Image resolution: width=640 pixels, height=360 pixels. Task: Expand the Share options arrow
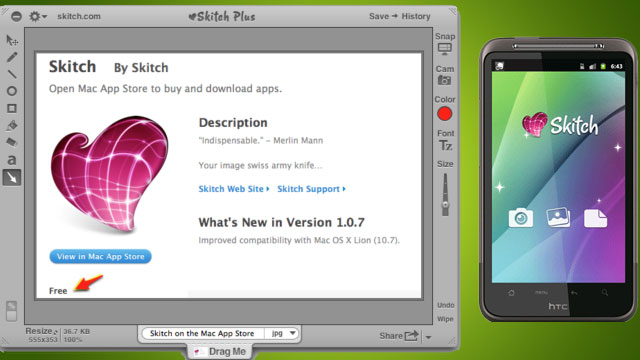coord(428,337)
